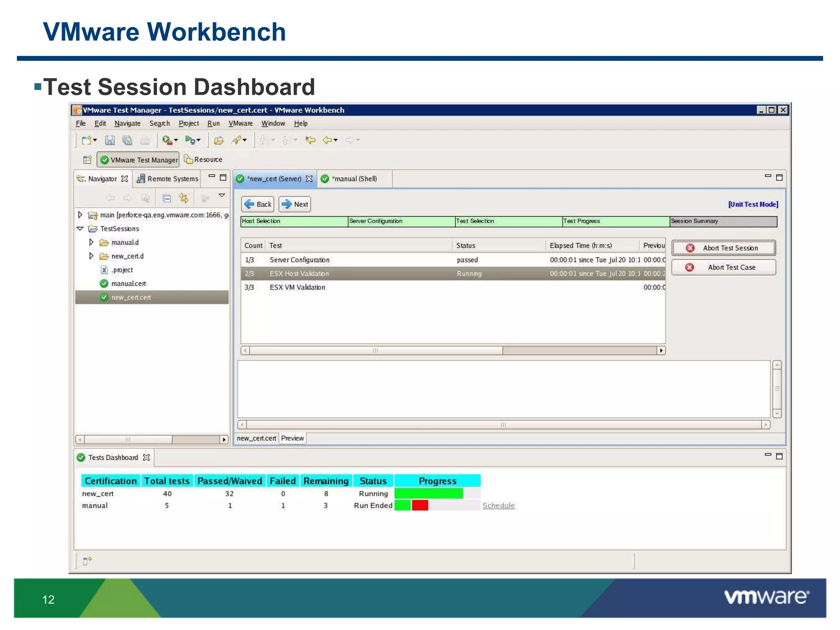840x630 pixels.
Task: Switch to Resource perspective
Action: point(203,160)
